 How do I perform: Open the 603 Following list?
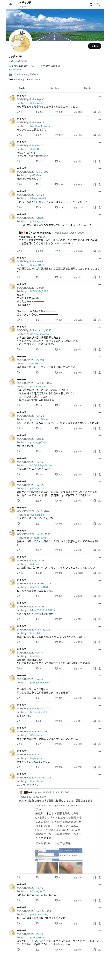pos(16,80)
